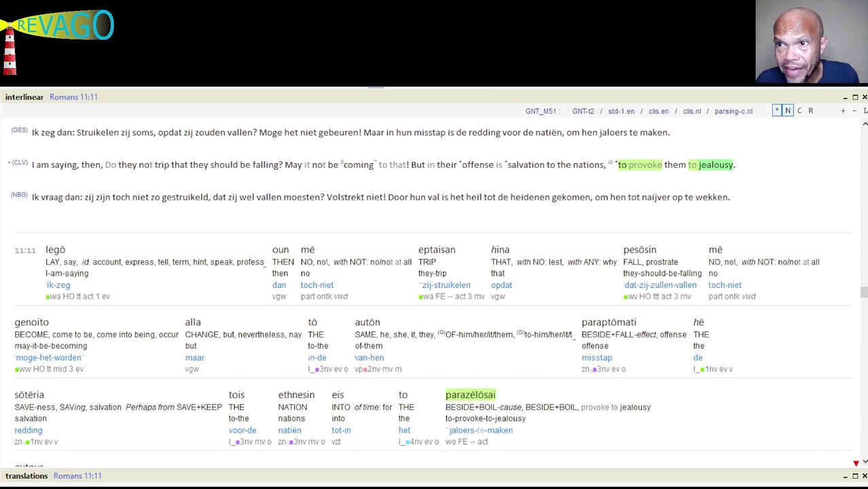This screenshot has height=489, width=868.
Task: Click the presenter webcam thumbnail
Action: [x=812, y=42]
